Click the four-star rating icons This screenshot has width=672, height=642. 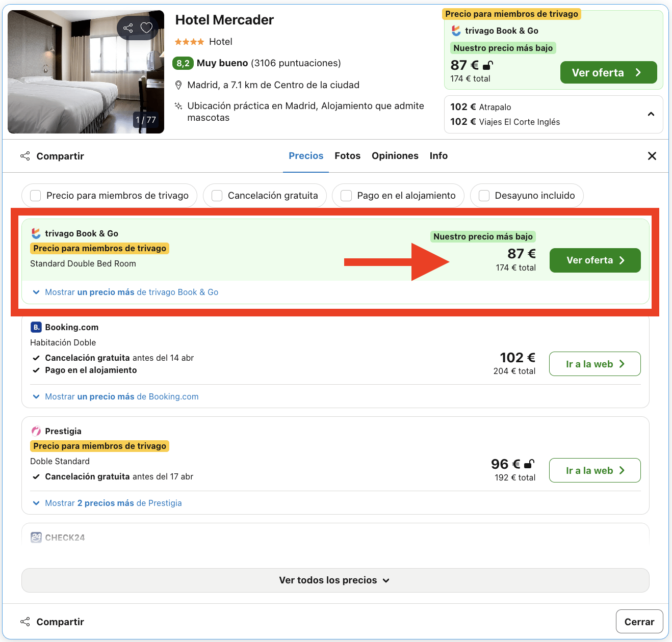[190, 42]
